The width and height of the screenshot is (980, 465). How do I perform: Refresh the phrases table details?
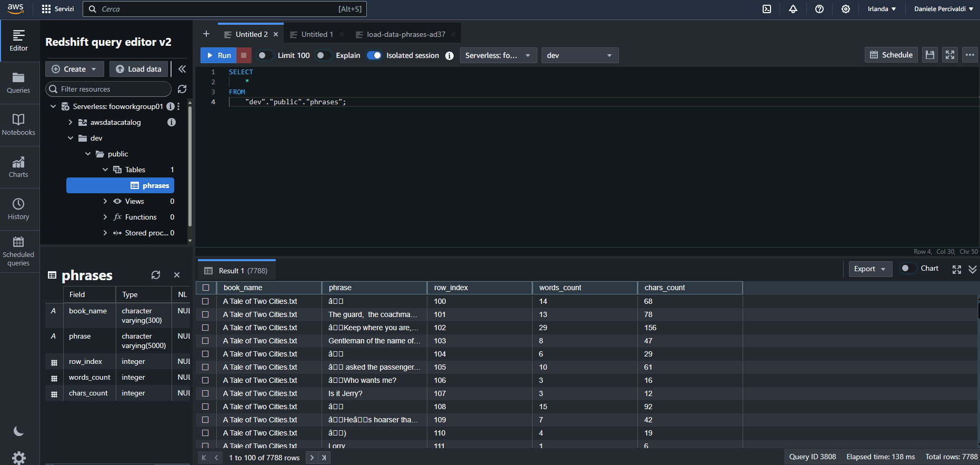tap(156, 275)
